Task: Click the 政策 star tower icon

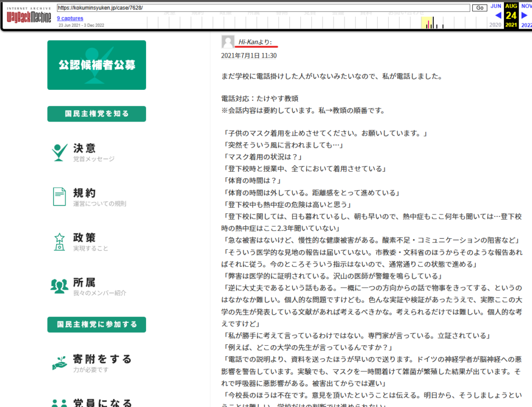Action: [x=59, y=241]
